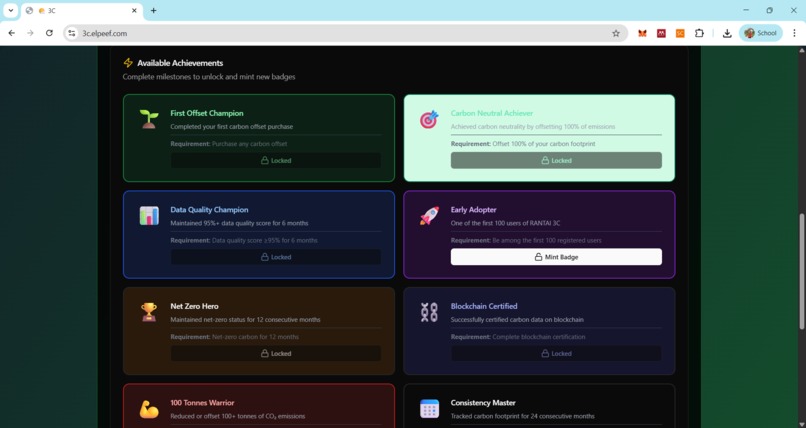Click the Available Achievements heading

pyautogui.click(x=180, y=63)
